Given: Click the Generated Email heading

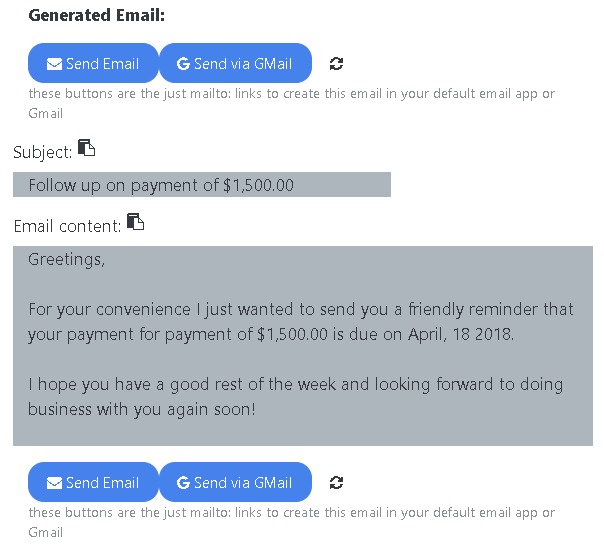Looking at the screenshot, I should pos(97,15).
